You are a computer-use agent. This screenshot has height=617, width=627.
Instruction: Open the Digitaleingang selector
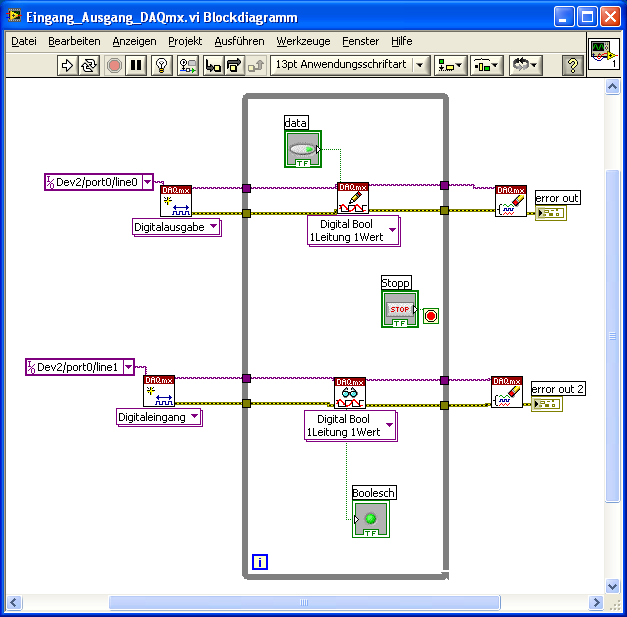click(x=159, y=417)
